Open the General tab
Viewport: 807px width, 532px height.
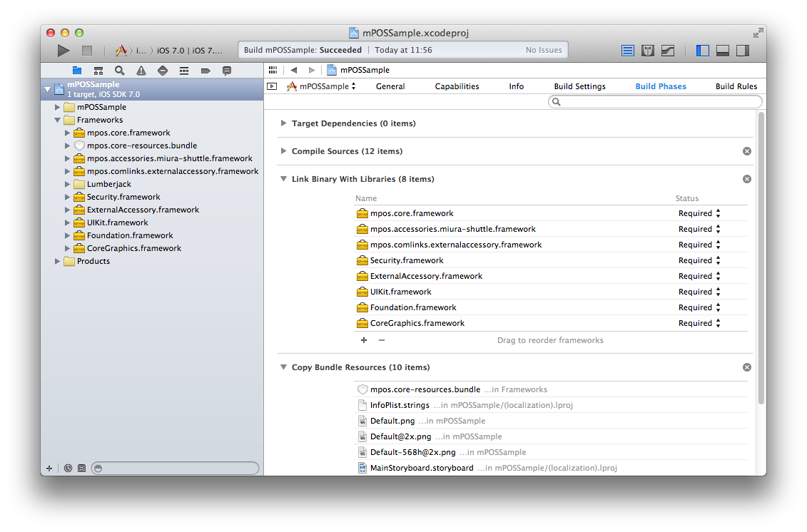point(390,86)
